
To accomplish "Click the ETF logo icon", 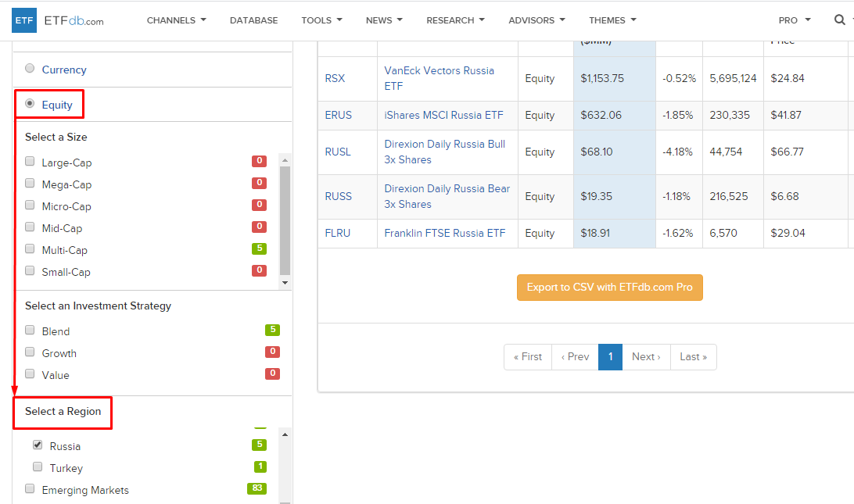I will (x=24, y=20).
